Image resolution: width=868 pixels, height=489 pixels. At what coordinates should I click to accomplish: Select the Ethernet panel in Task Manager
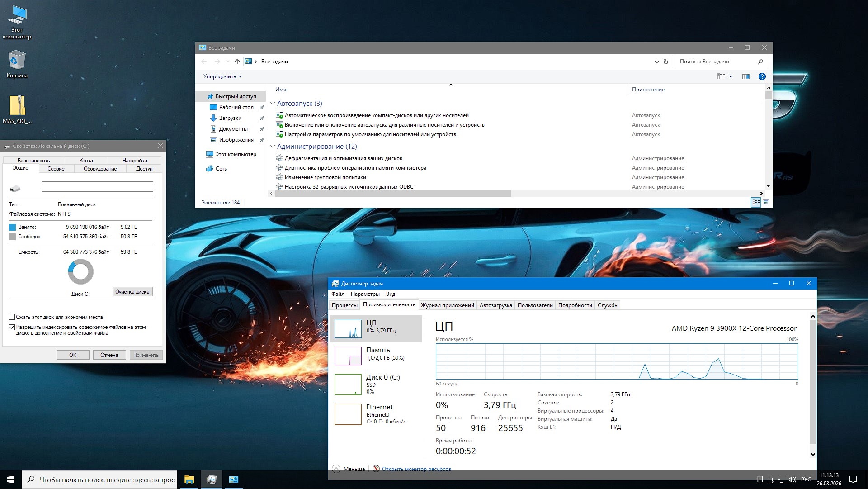coord(375,414)
